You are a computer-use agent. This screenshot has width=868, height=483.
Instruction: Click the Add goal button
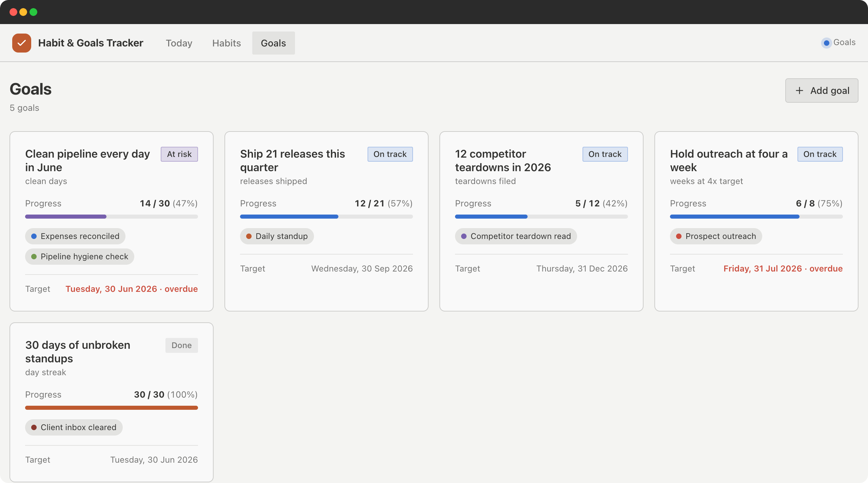[822, 90]
